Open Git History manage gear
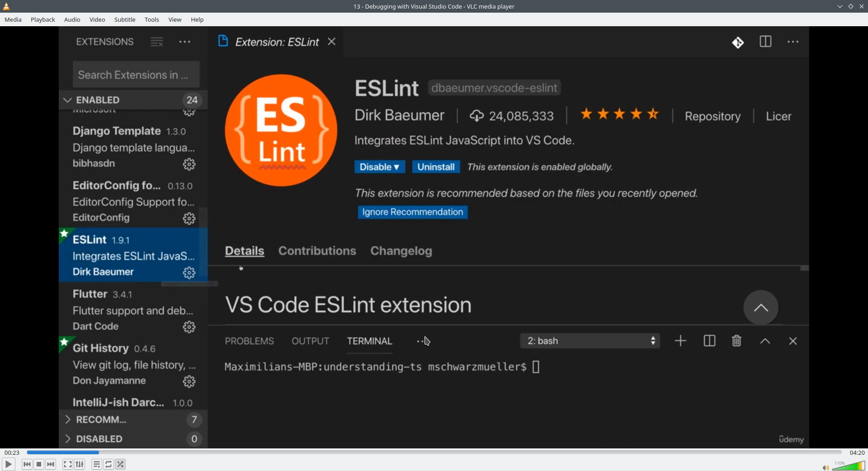The image size is (868, 471). coord(189,382)
